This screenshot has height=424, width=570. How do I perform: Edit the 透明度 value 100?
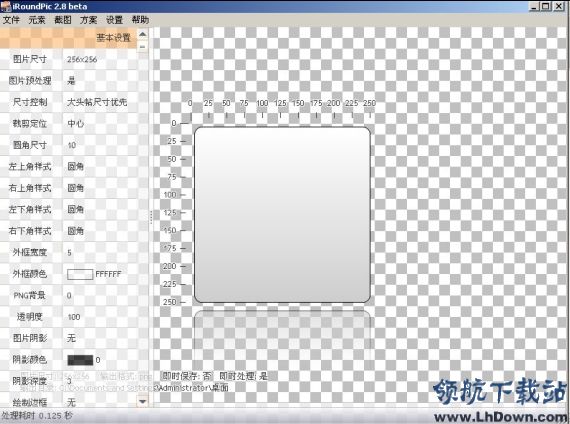coord(74,317)
